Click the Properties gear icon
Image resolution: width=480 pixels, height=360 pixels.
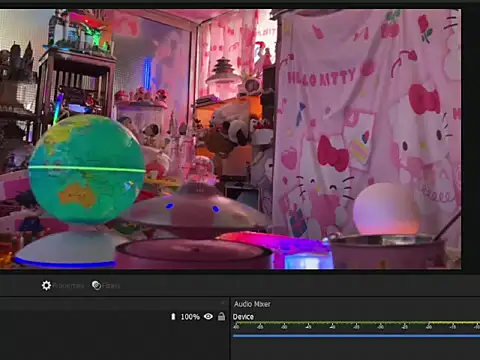[x=46, y=285]
